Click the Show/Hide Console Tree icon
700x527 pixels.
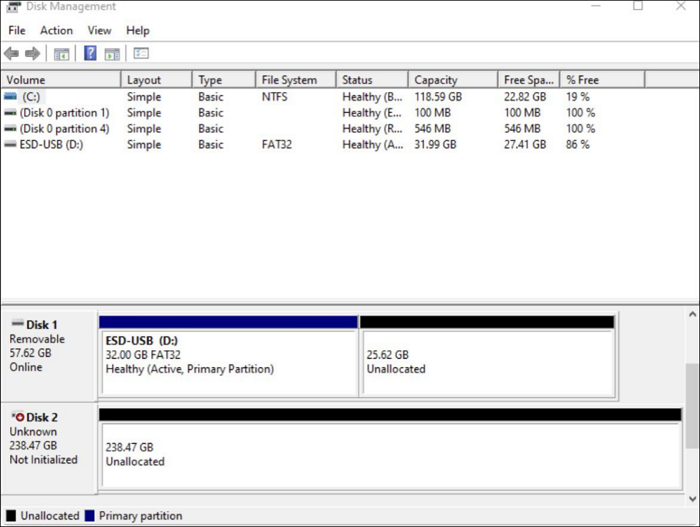tap(62, 53)
